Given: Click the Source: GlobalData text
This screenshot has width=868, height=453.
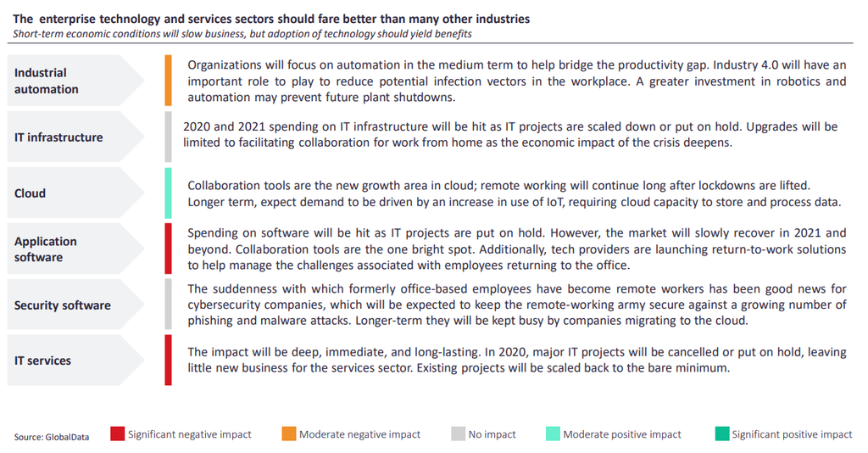Looking at the screenshot, I should (x=52, y=437).
